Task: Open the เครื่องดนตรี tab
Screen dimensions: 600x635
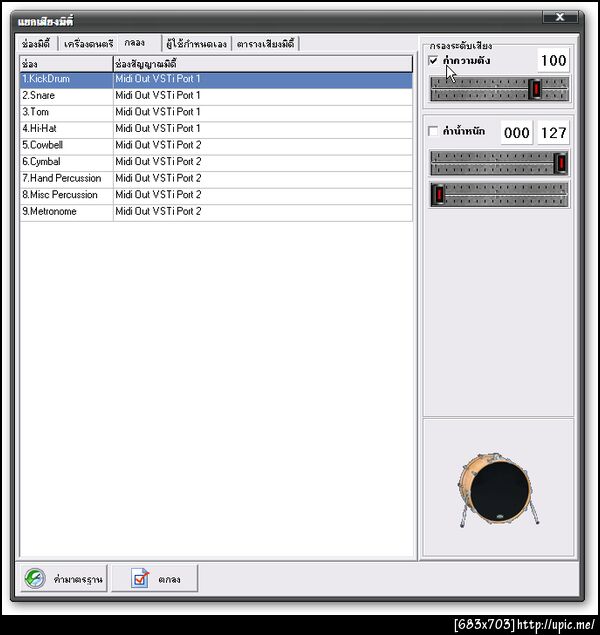Action: click(x=88, y=44)
